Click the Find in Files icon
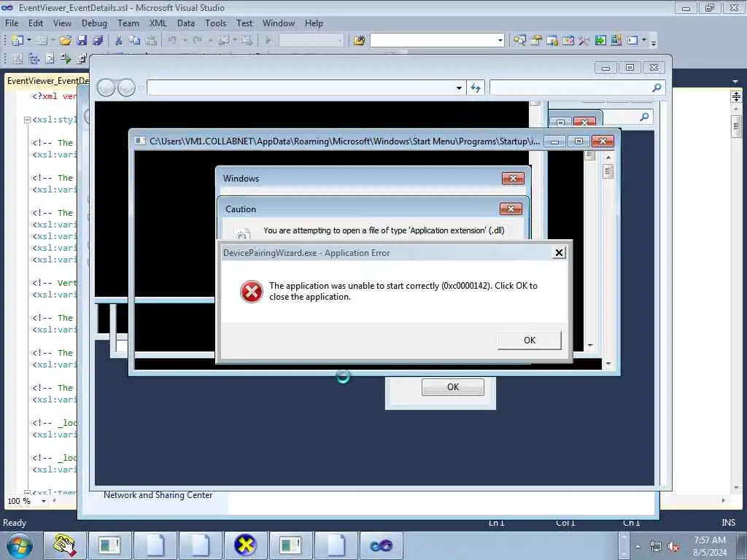This screenshot has height=560, width=747. [360, 41]
